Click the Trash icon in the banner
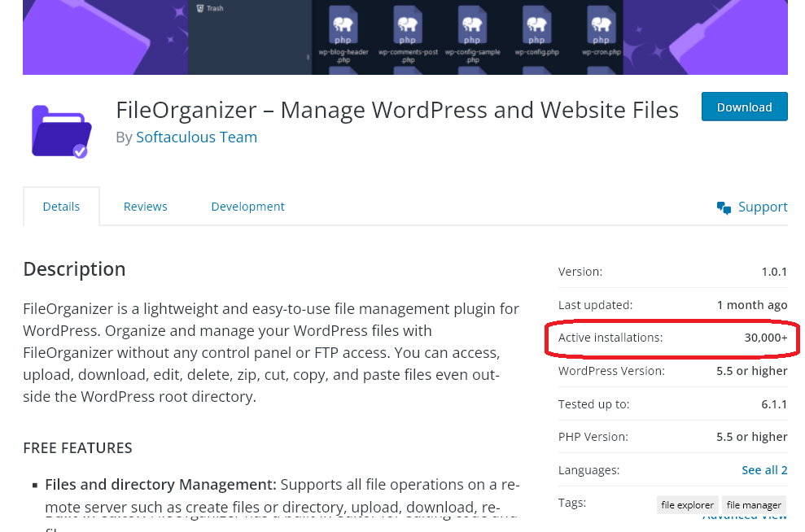This screenshot has height=532, width=805. click(201, 7)
